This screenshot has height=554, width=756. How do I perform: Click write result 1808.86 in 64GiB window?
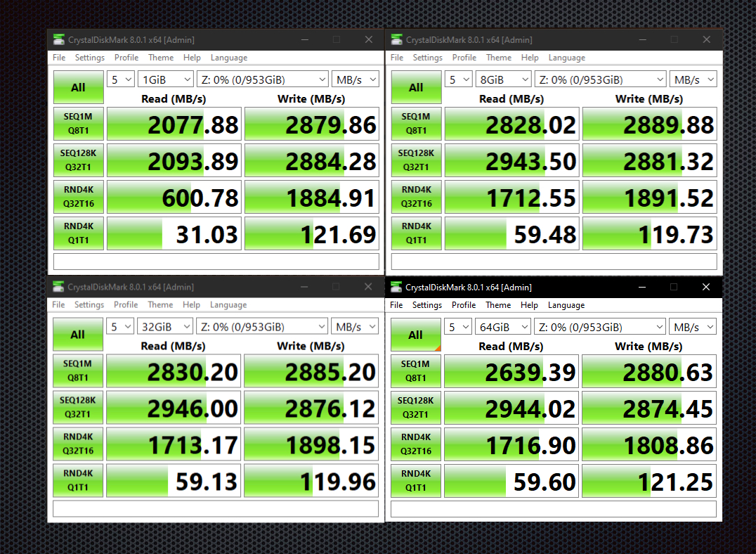[x=649, y=445]
